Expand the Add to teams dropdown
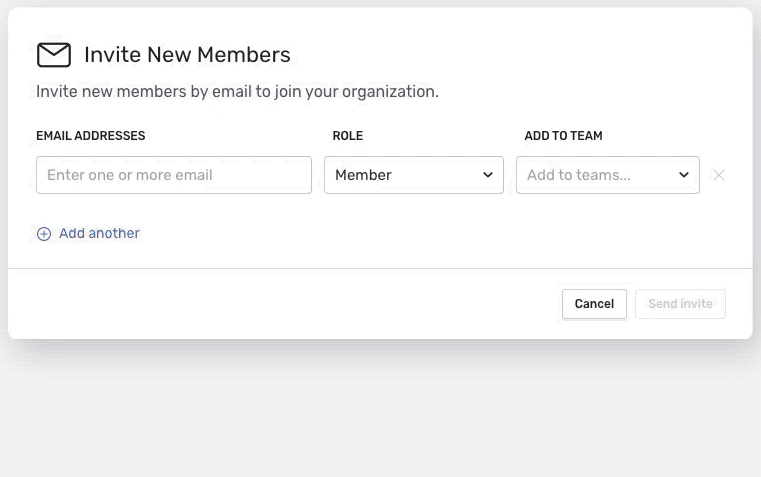The image size is (761, 477). coord(607,175)
